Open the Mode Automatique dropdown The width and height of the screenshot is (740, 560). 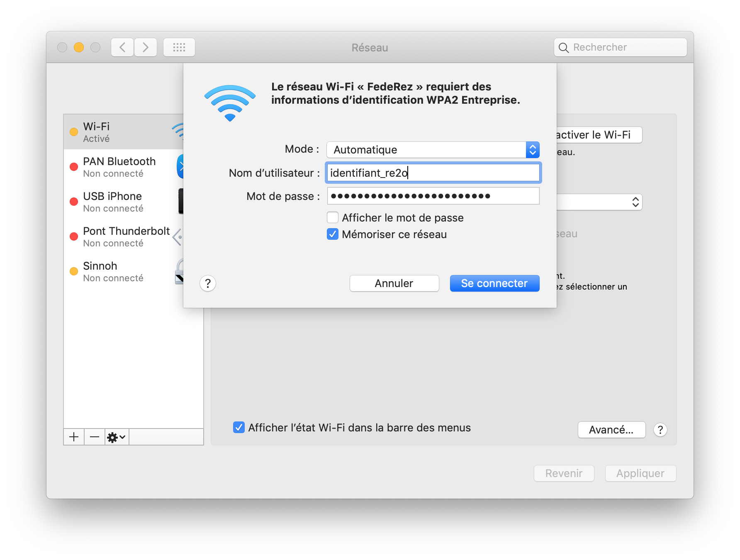tap(433, 150)
